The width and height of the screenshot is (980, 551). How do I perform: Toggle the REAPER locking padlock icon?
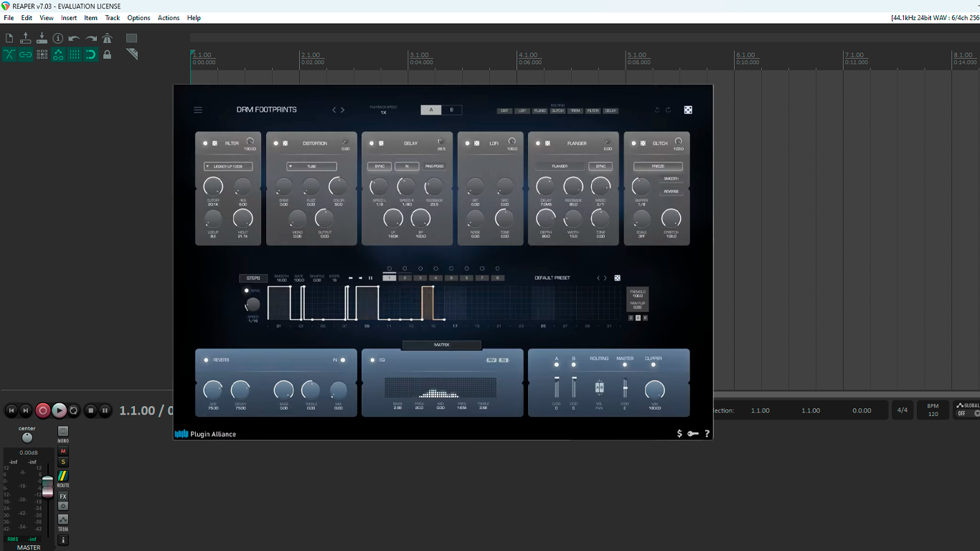click(108, 55)
